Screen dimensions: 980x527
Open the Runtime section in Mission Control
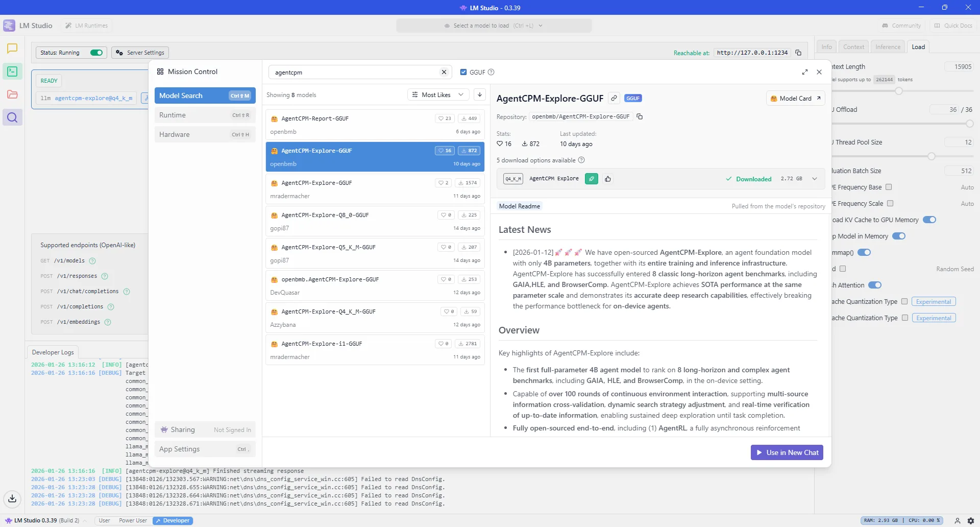pyautogui.click(x=205, y=115)
